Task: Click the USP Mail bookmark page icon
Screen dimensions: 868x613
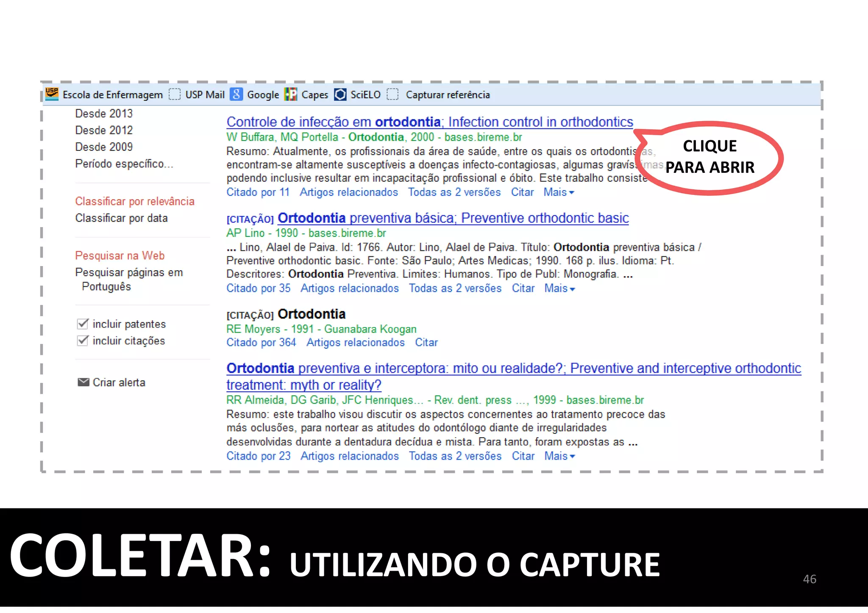Action: (x=175, y=94)
